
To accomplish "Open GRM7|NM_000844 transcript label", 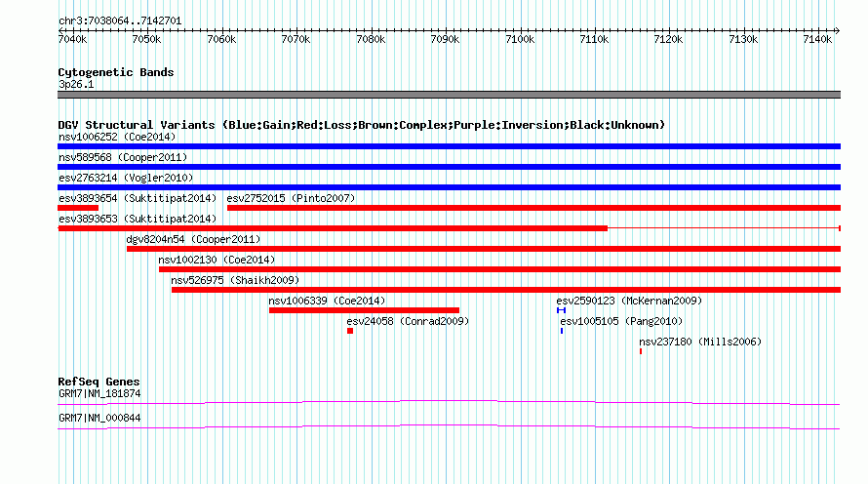I will click(99, 418).
